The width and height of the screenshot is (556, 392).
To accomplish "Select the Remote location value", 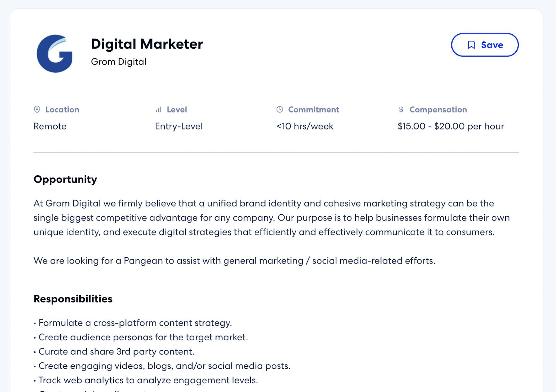I will (50, 126).
